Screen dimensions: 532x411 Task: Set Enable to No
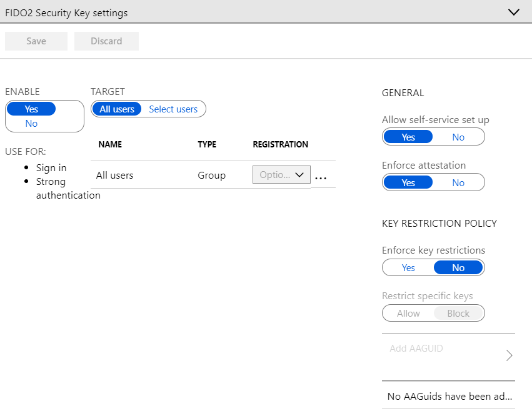point(31,124)
